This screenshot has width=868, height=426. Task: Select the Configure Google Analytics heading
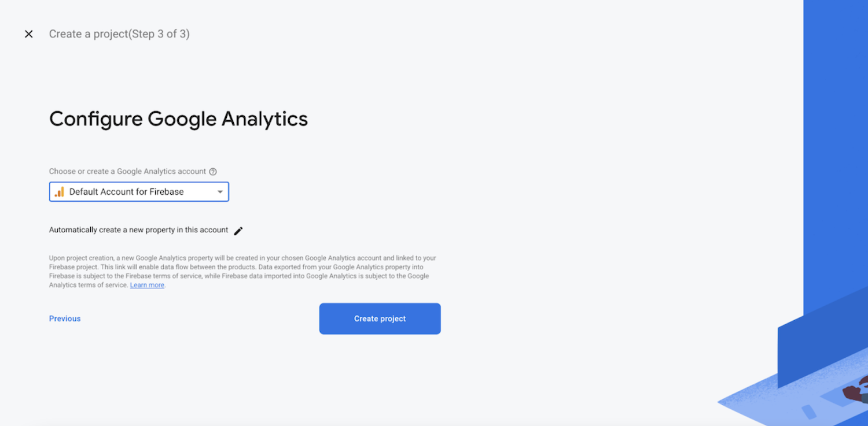point(179,119)
